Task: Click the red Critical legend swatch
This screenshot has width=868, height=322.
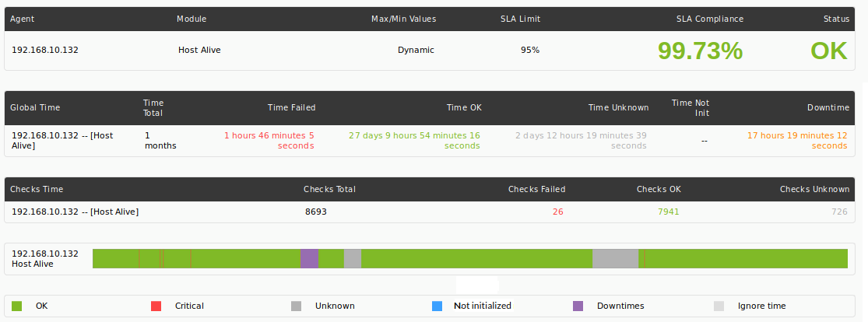Action: coord(156,306)
